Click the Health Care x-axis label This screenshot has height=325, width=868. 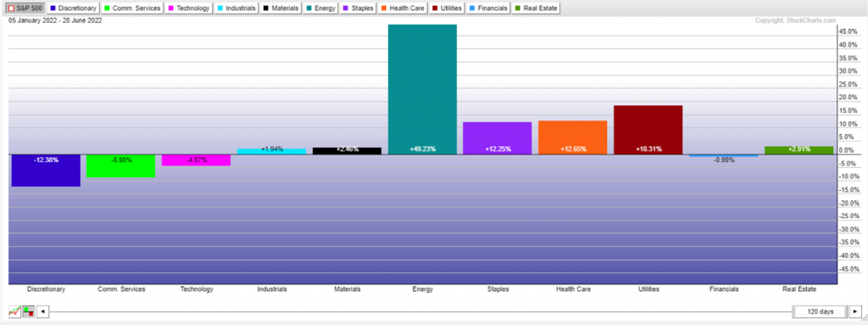click(573, 289)
